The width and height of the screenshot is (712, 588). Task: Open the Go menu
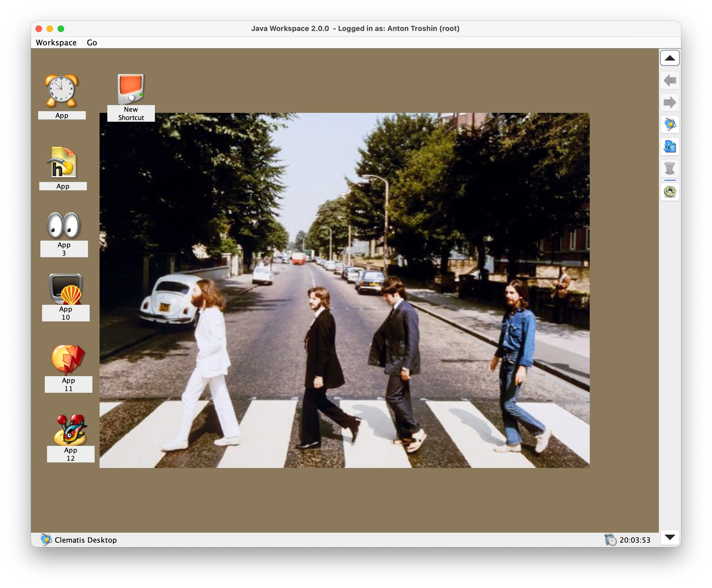pyautogui.click(x=92, y=43)
